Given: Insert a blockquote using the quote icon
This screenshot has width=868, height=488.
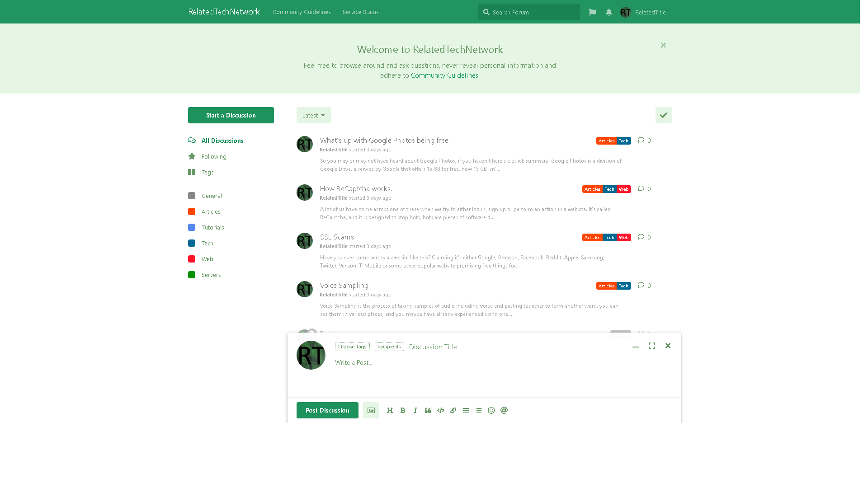Looking at the screenshot, I should (x=428, y=410).
